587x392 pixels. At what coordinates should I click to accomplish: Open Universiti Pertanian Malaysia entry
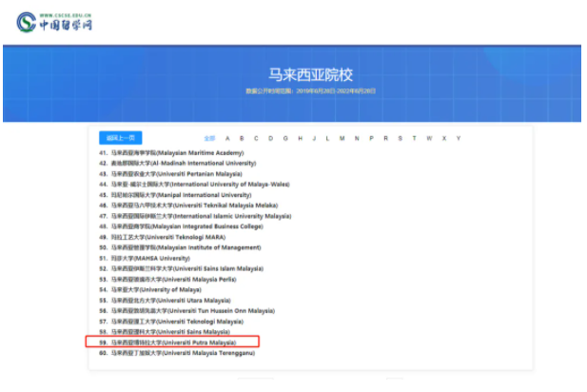[x=170, y=174]
